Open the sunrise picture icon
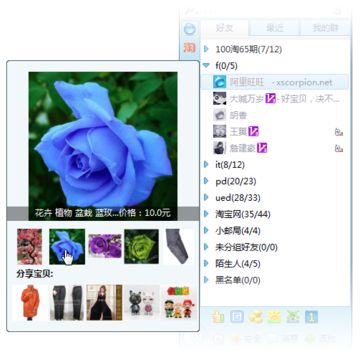This screenshot has width=360, height=360. (x=274, y=317)
